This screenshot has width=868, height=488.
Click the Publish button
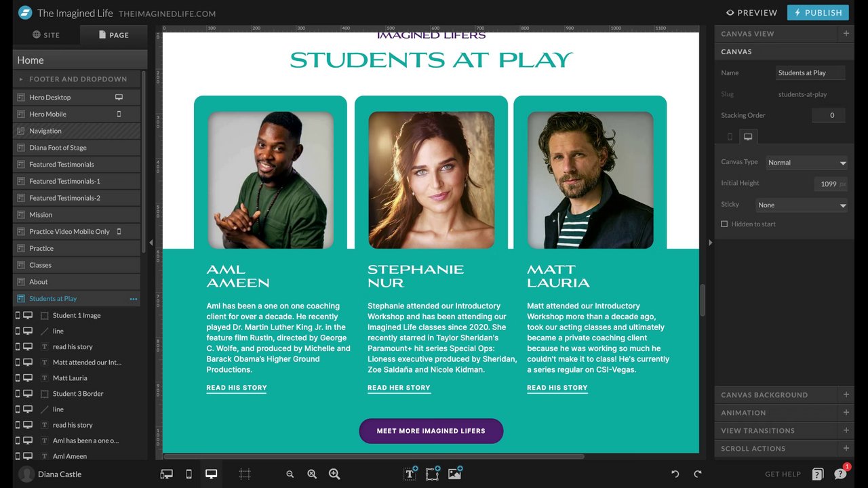(x=818, y=12)
